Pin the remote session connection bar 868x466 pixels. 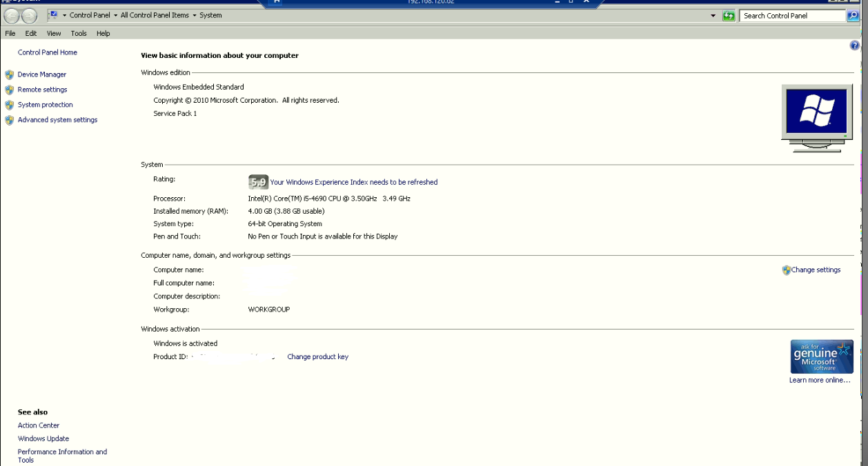tap(277, 2)
